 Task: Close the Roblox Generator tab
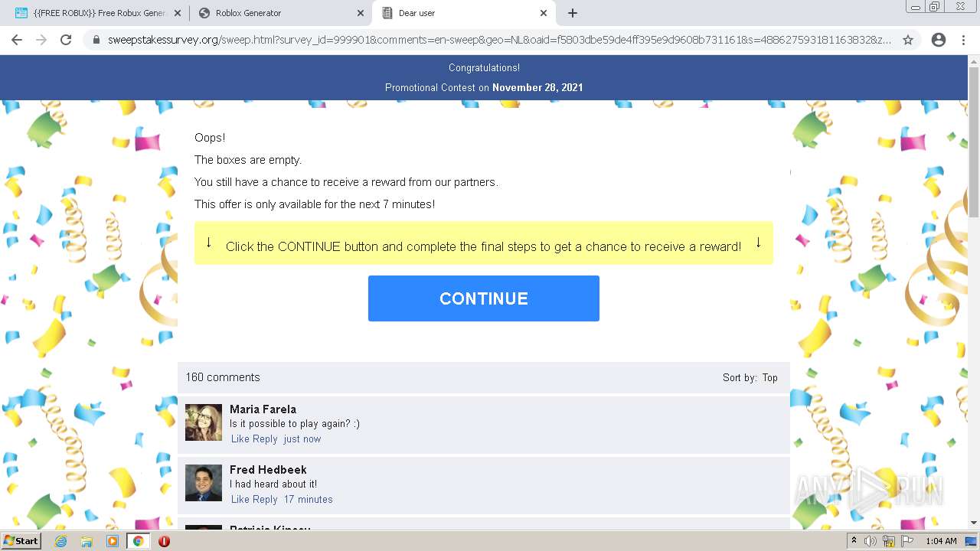pyautogui.click(x=361, y=13)
